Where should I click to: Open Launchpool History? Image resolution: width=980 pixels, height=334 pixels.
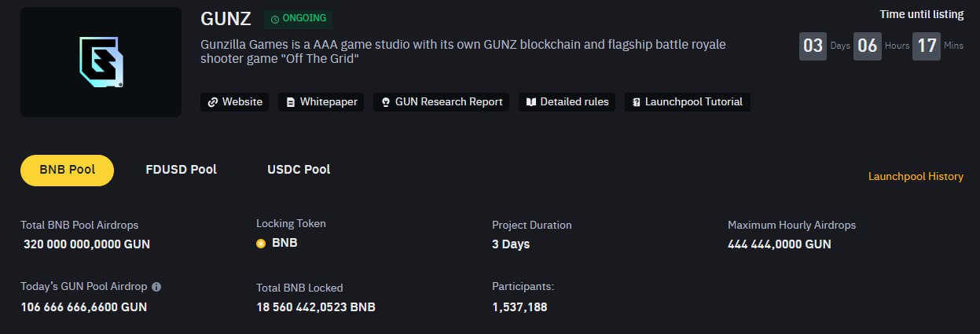916,177
